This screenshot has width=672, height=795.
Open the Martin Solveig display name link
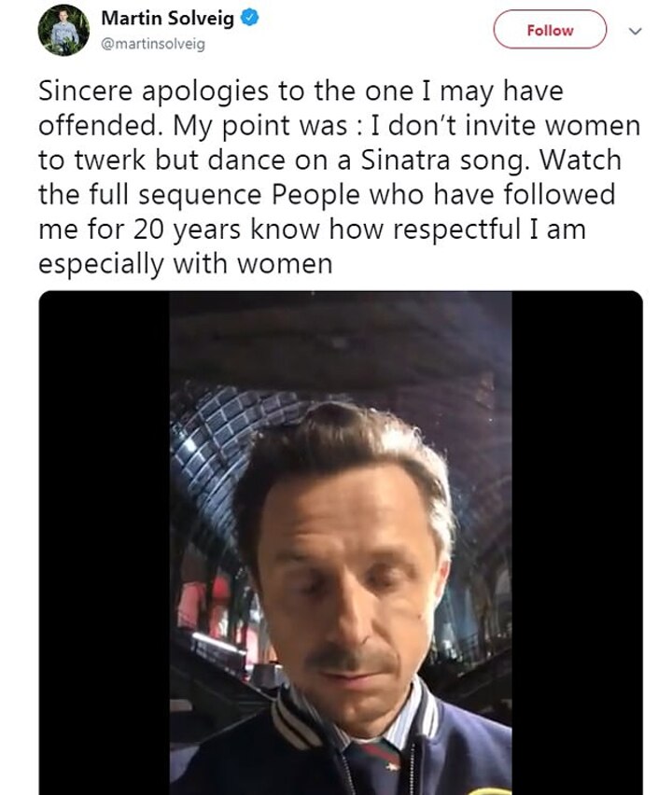click(x=167, y=18)
